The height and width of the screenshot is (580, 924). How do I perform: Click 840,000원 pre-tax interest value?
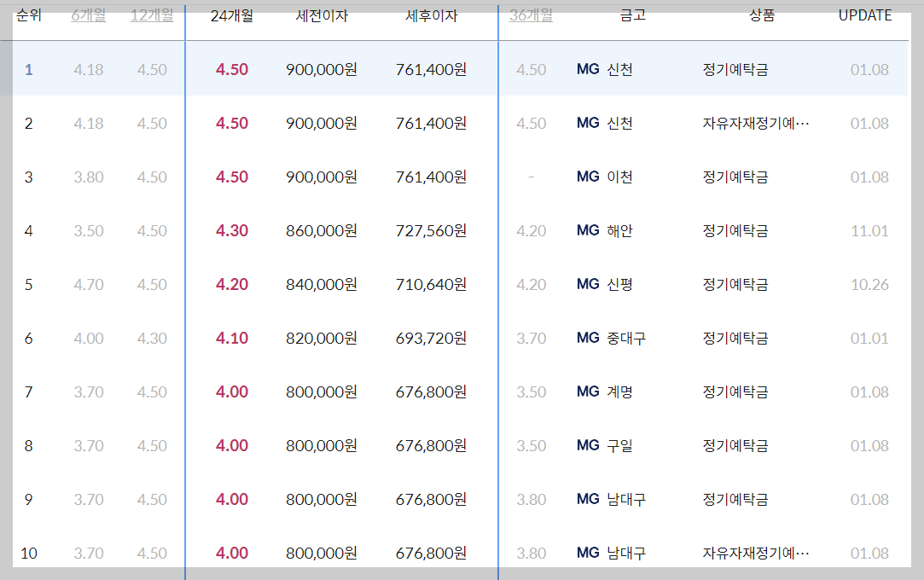[x=322, y=284]
